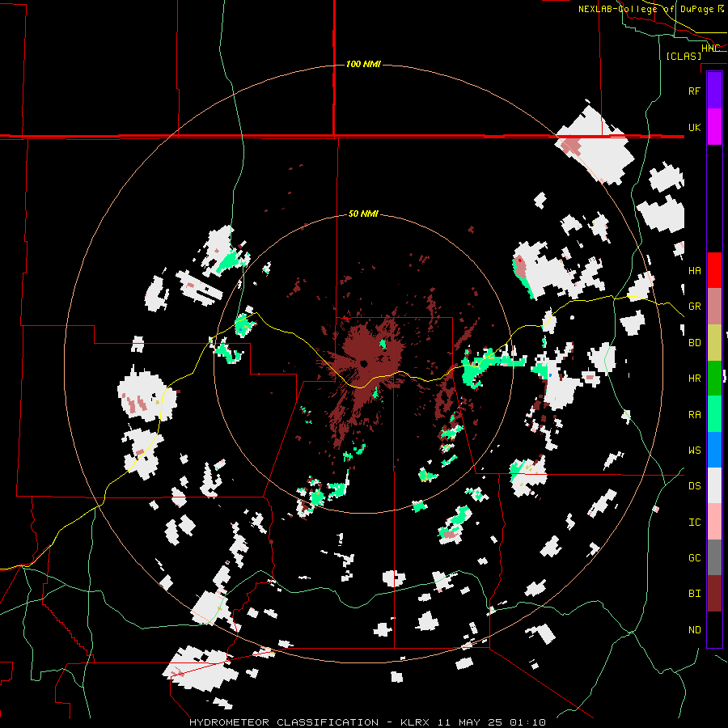This screenshot has height=728, width=728.
Task: Click the BI biological brown swatch
Action: coord(714,594)
